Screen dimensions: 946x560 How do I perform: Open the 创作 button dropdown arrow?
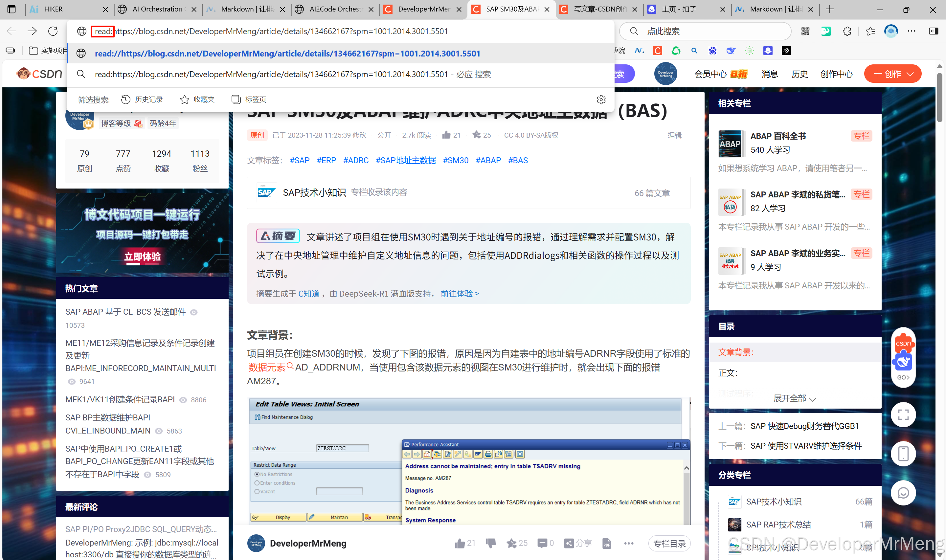911,74
